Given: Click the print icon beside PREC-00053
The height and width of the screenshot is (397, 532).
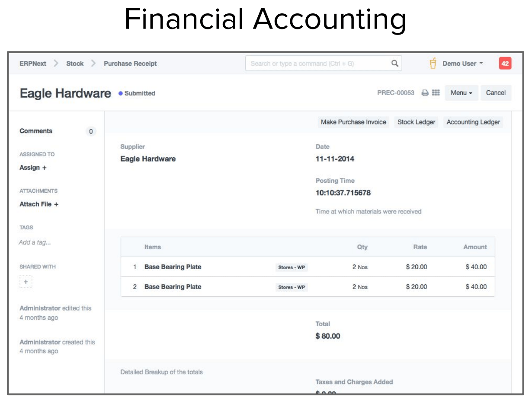Looking at the screenshot, I should point(425,93).
